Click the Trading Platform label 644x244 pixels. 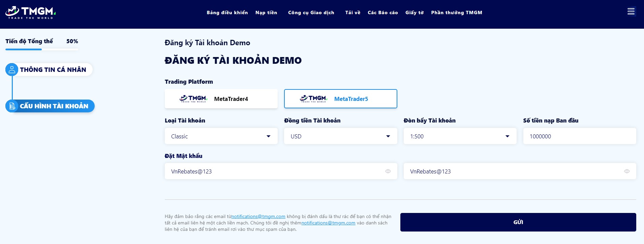(x=189, y=82)
